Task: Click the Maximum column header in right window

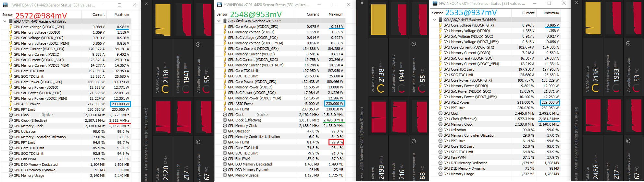Action: [551, 13]
